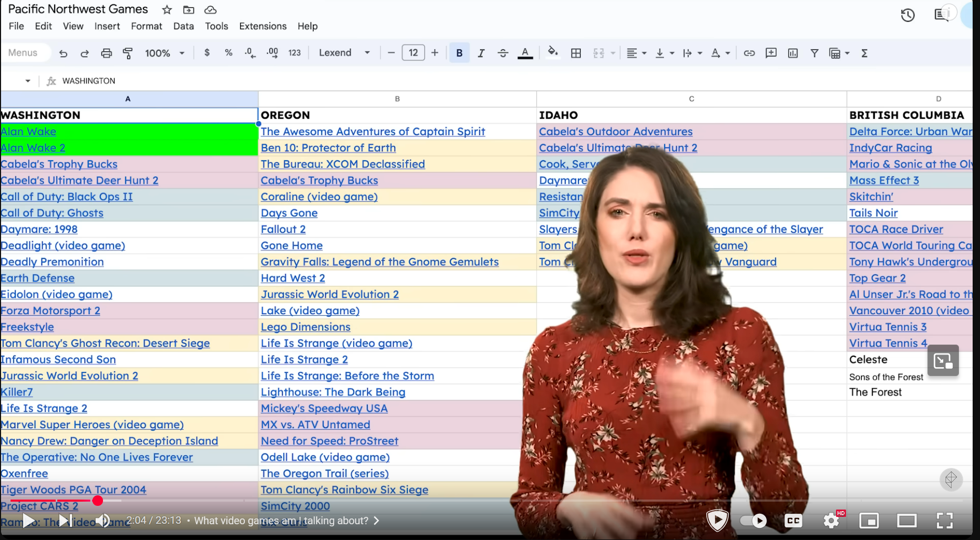Click the Undo arrow in toolbar
980x540 pixels.
[63, 53]
